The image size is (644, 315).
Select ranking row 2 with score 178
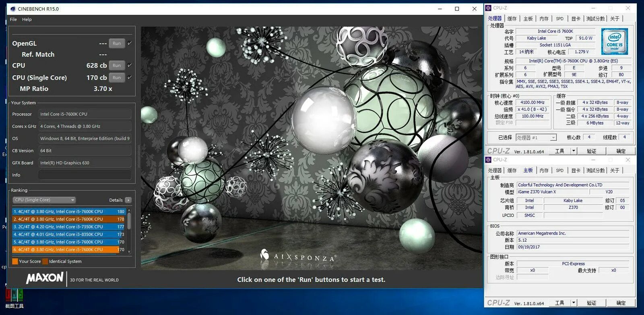69,219
